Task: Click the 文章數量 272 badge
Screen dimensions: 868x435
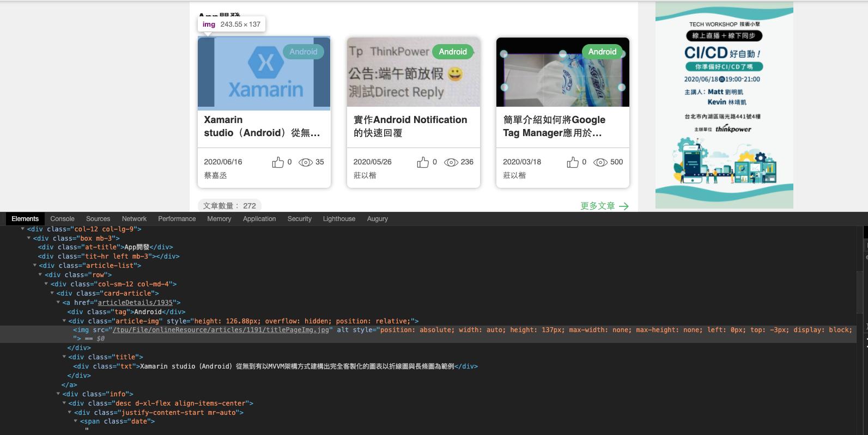Action: [229, 206]
